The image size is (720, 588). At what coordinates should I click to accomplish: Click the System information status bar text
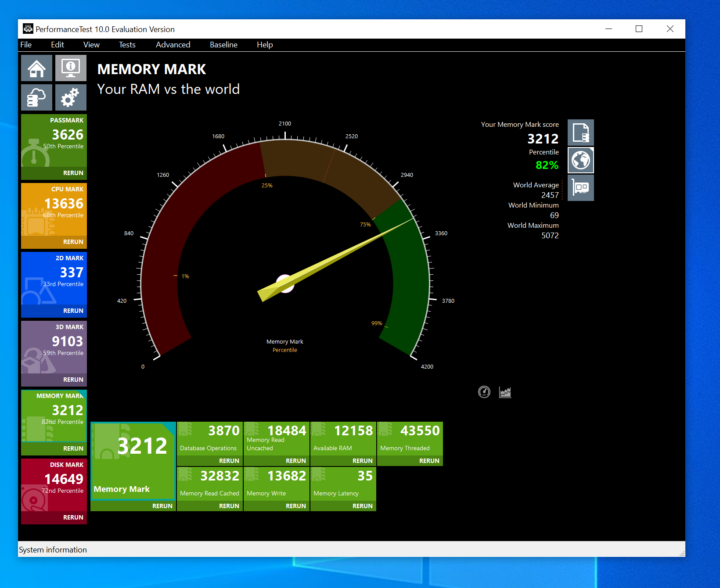(53, 550)
